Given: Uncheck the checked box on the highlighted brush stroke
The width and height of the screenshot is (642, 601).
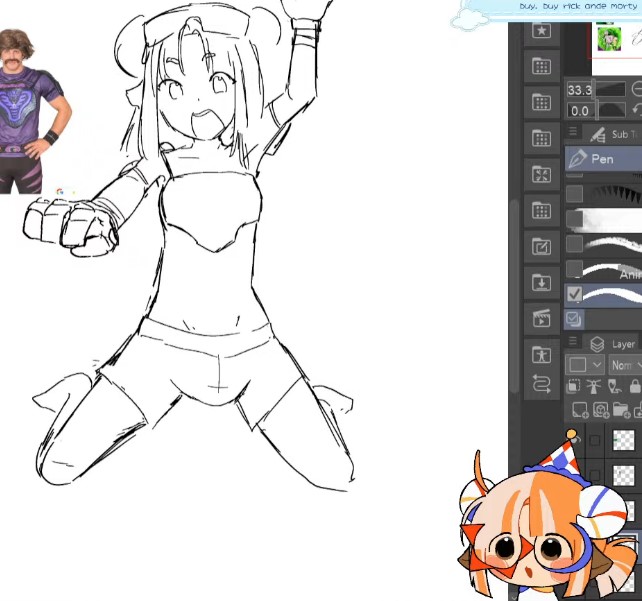Looking at the screenshot, I should (574, 294).
